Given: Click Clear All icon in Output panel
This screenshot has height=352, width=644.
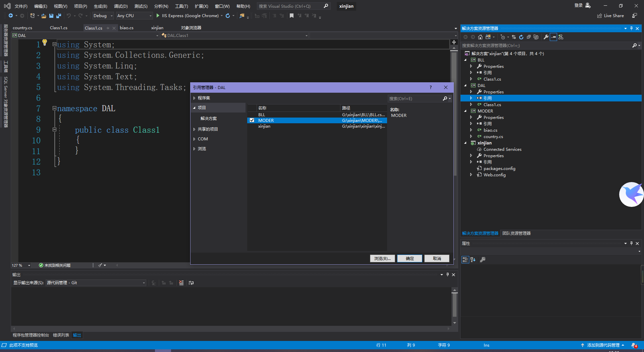Looking at the screenshot, I should point(181,283).
